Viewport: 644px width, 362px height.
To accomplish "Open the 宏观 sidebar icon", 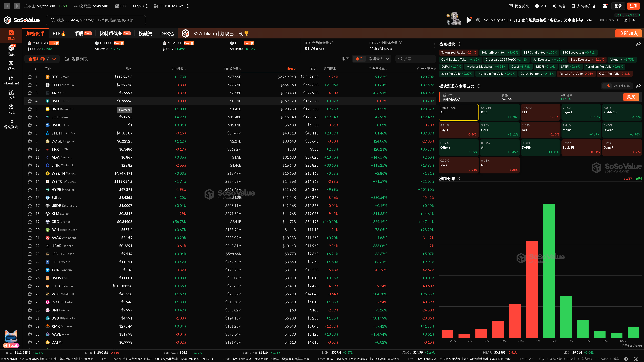I will coord(11,109).
